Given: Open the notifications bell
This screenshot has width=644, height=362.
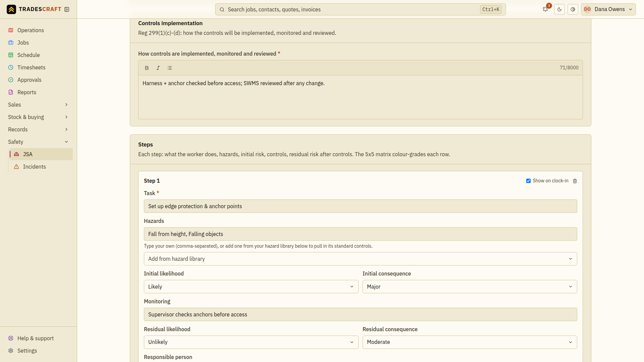Looking at the screenshot, I should tap(545, 9).
